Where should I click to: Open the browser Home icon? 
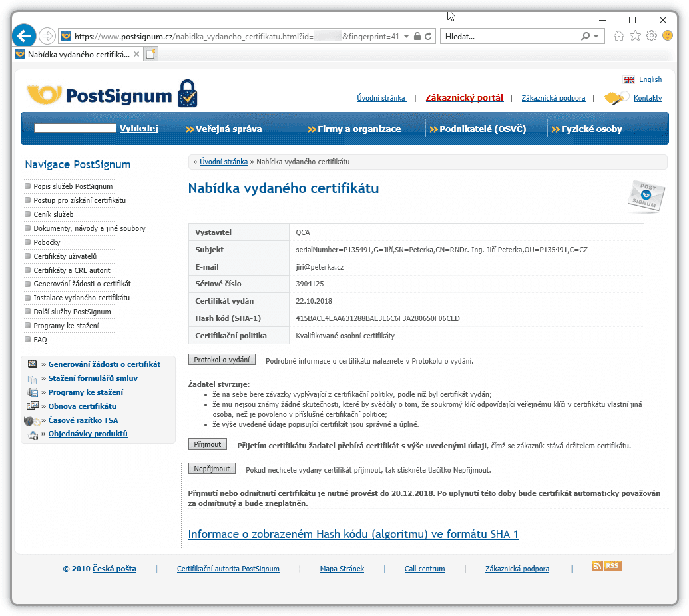coord(618,36)
